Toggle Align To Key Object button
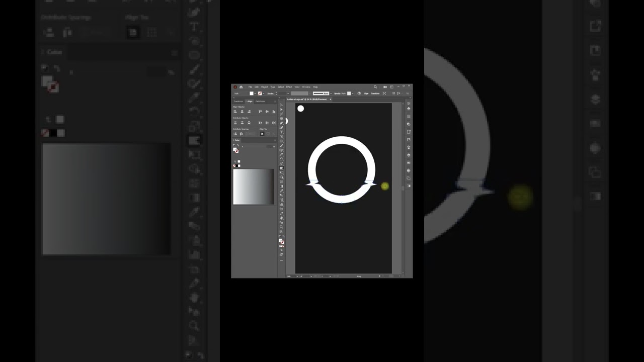The height and width of the screenshot is (362, 644). 274,134
